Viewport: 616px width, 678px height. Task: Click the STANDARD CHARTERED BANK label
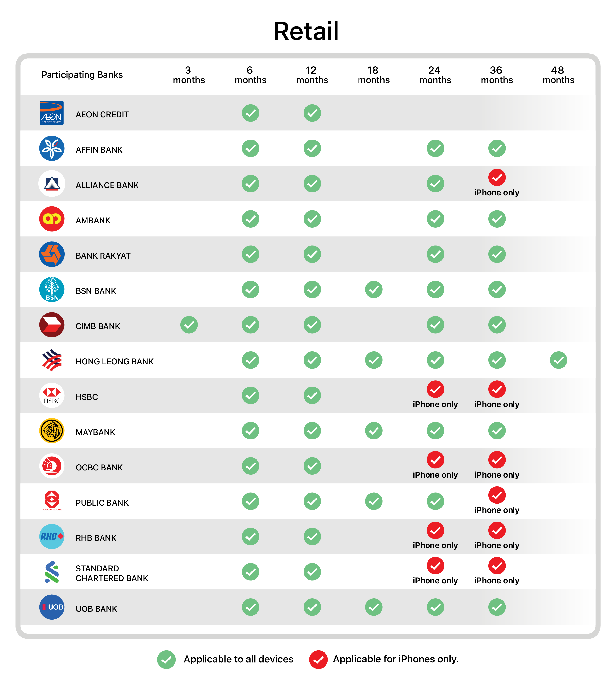click(x=112, y=573)
